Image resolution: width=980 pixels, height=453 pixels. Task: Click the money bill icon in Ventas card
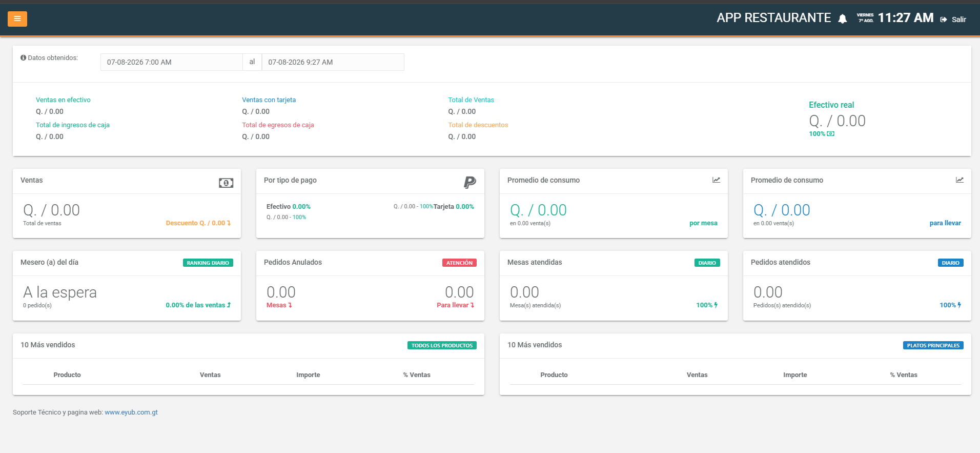[226, 183]
